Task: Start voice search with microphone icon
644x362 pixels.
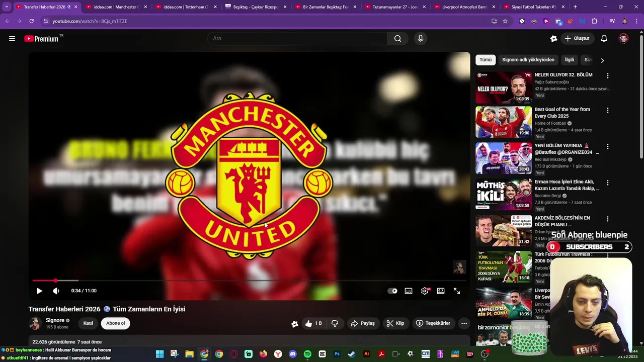Action: tap(421, 39)
